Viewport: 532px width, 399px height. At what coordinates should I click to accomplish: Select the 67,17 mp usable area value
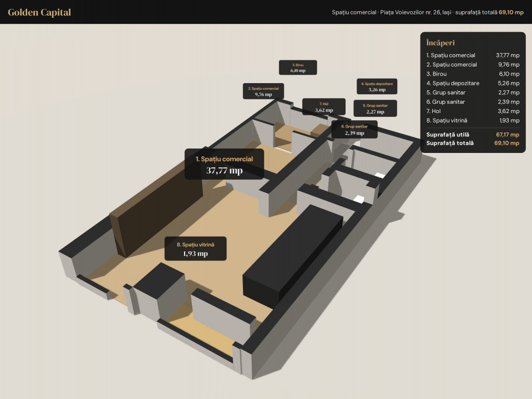click(508, 135)
